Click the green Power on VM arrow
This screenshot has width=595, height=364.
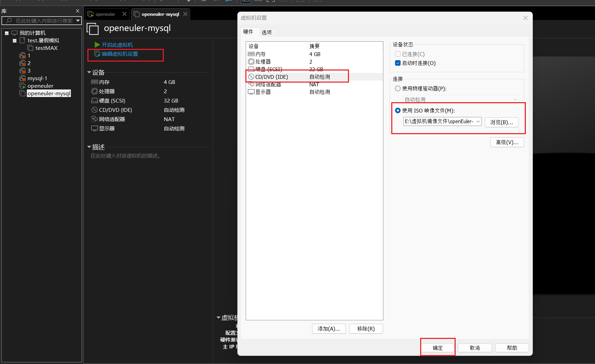coord(97,45)
